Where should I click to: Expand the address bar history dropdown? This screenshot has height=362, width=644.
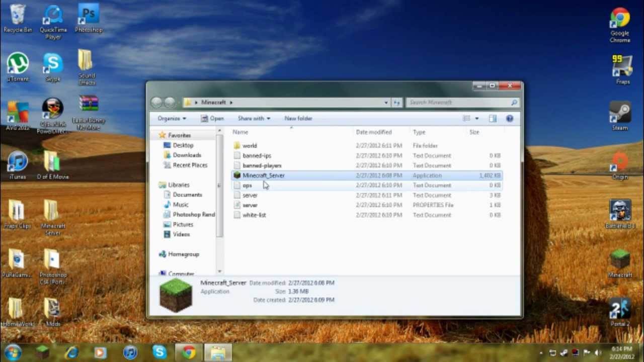386,102
